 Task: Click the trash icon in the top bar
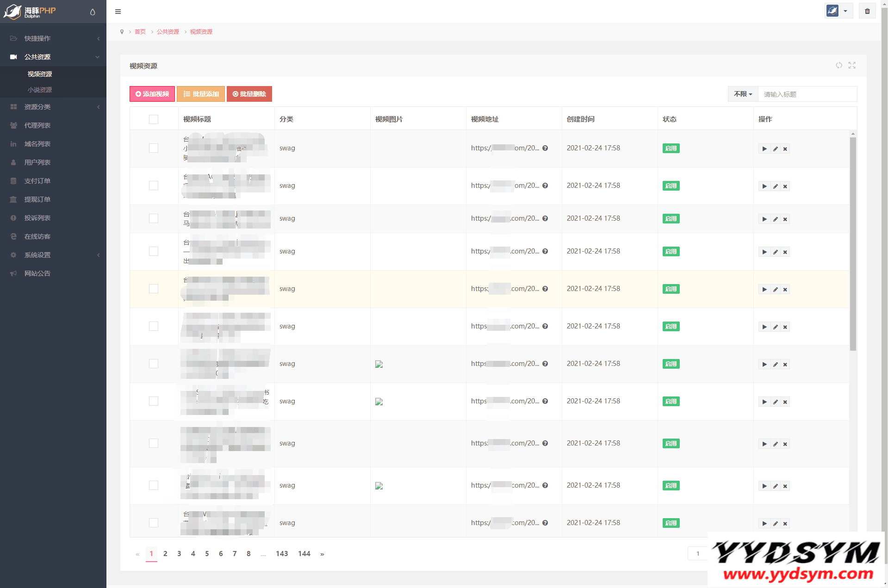click(867, 11)
